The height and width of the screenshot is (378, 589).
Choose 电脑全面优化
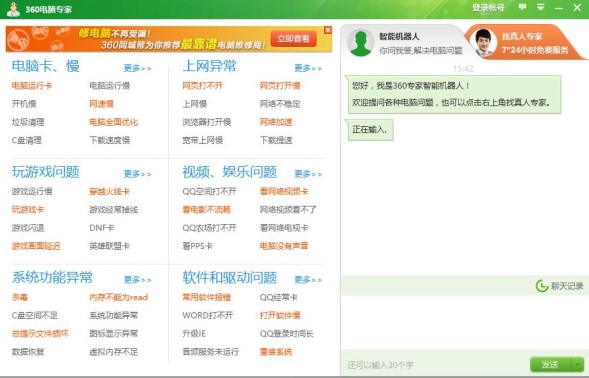[x=113, y=122]
